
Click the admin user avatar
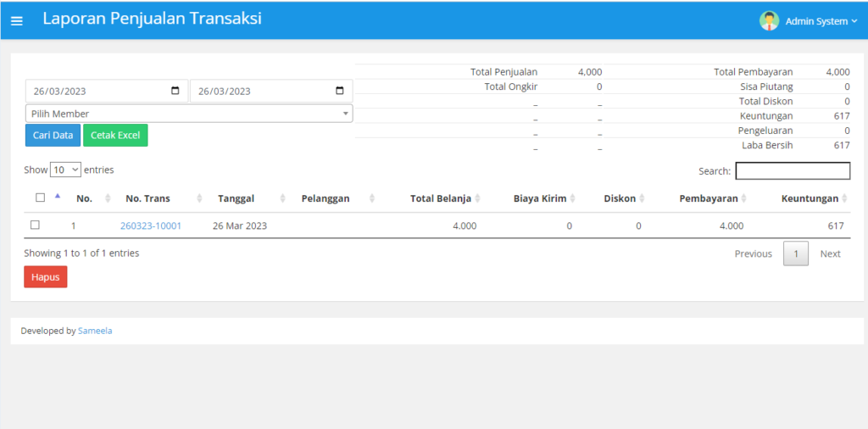(x=769, y=21)
